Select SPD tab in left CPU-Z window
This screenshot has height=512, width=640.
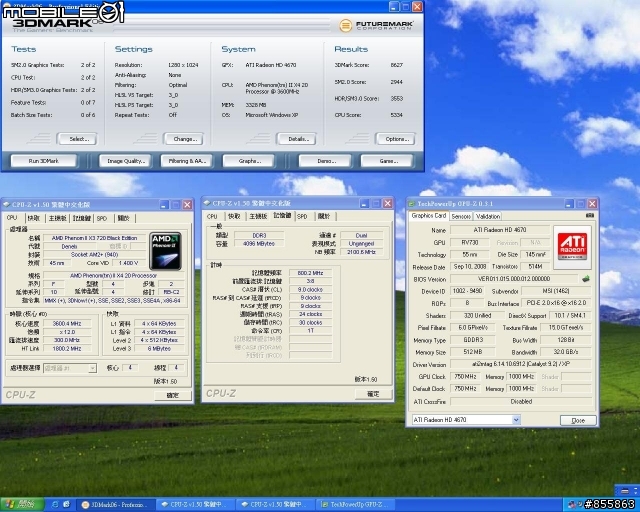tap(102, 218)
